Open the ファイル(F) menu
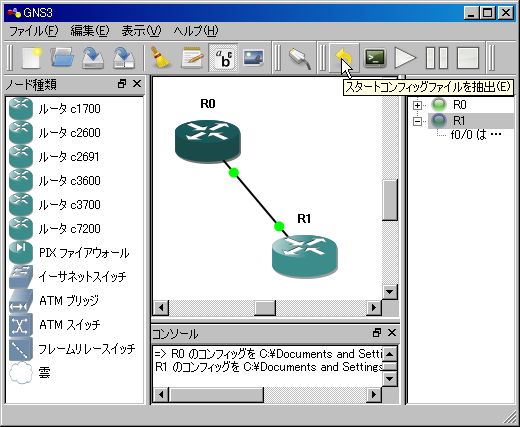520x427 pixels. (x=33, y=31)
